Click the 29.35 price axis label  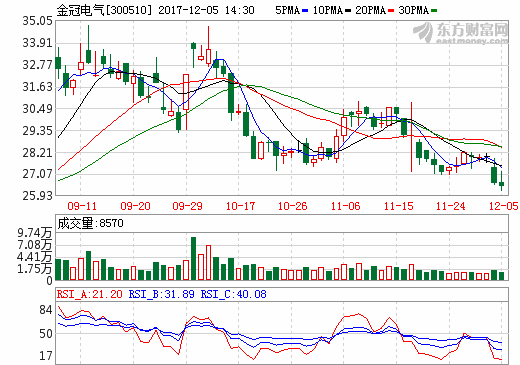[37, 131]
